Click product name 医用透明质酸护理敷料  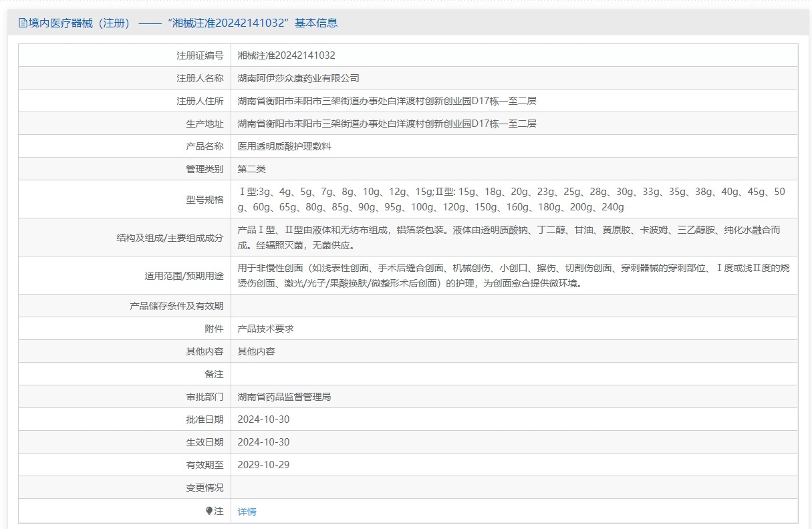(285, 146)
